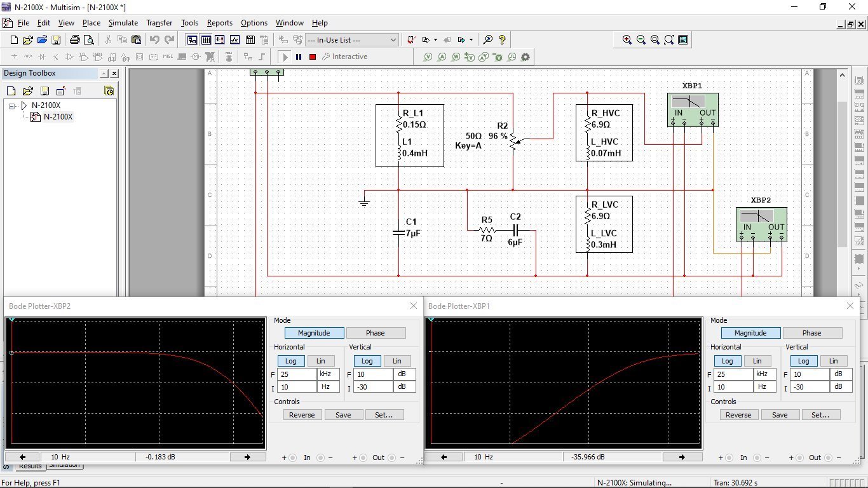Click the F vertical dB value field in XBP1

tap(810, 374)
